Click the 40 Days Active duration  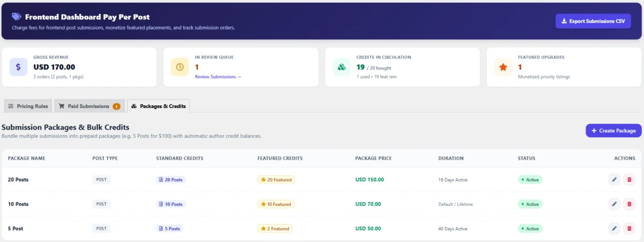click(453, 229)
